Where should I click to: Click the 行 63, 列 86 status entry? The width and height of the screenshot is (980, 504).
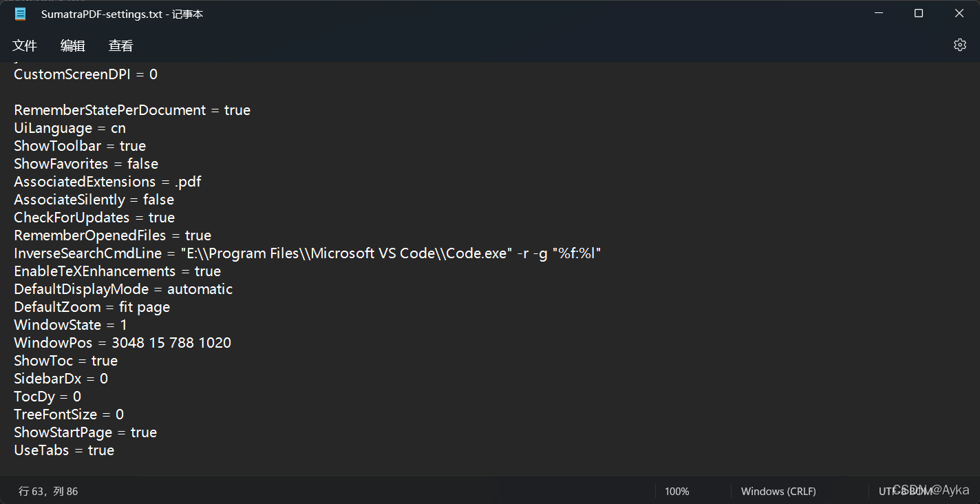[x=48, y=492]
